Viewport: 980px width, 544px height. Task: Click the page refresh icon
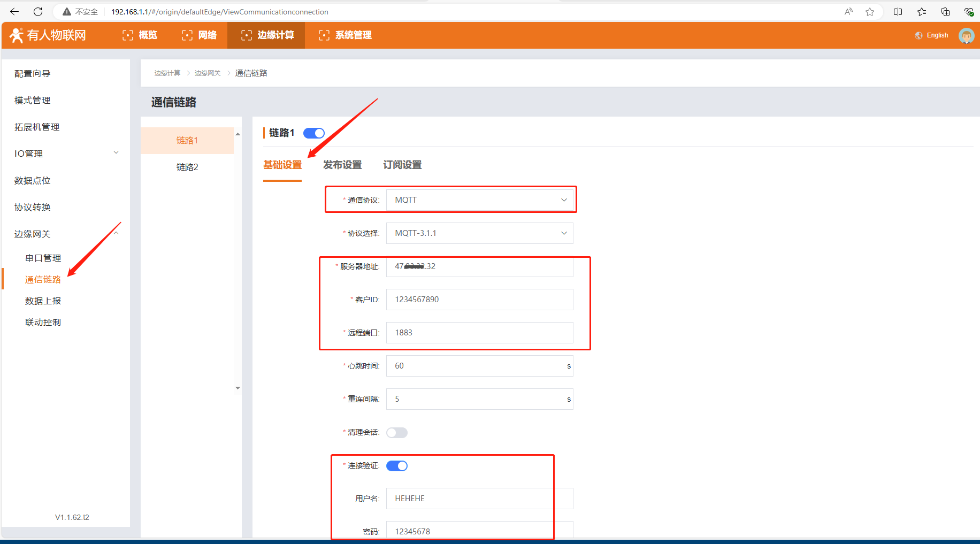pyautogui.click(x=38, y=12)
